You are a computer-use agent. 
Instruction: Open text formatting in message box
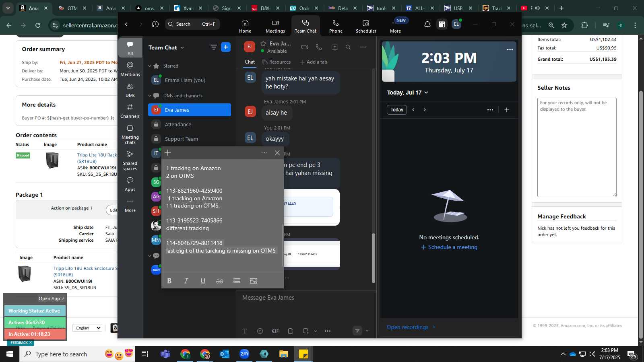pos(245,331)
